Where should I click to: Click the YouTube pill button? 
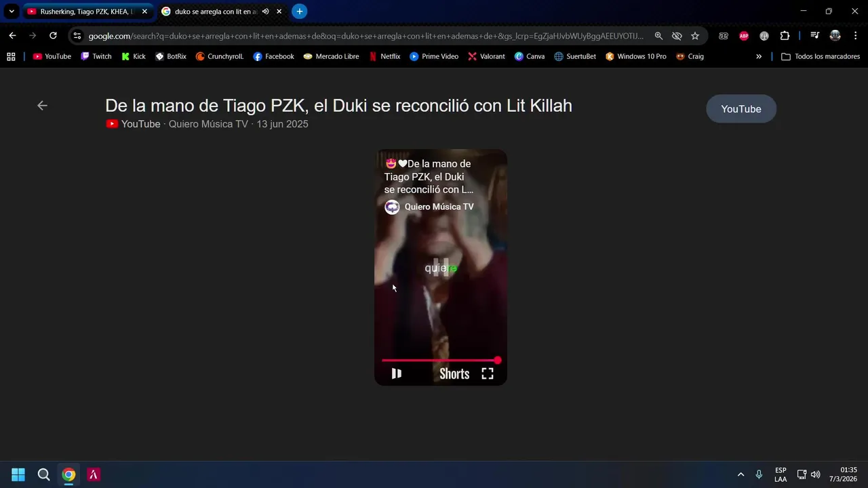[741, 109]
